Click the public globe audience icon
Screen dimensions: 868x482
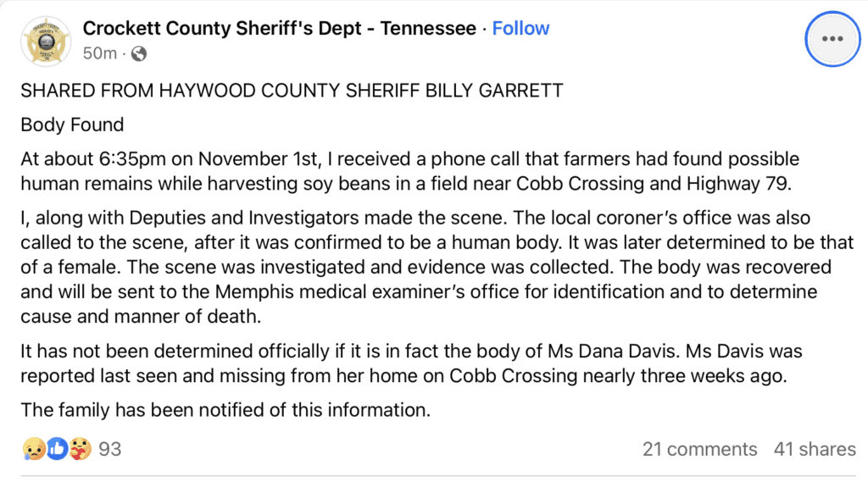pyautogui.click(x=139, y=53)
